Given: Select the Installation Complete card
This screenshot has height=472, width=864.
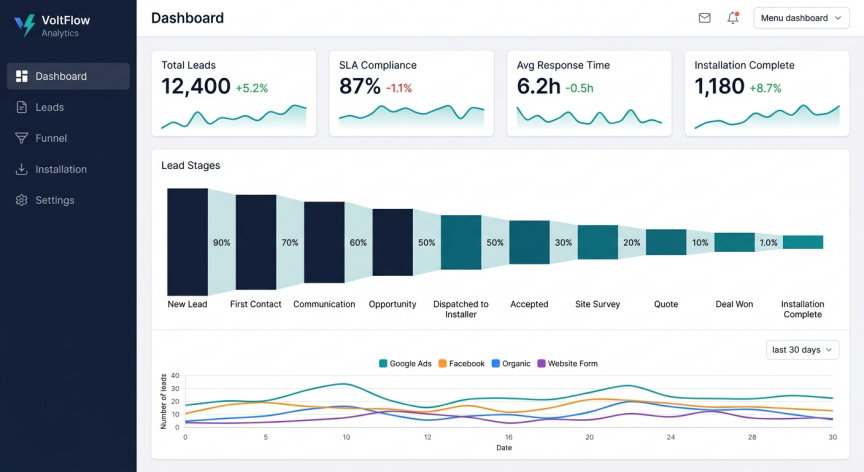Looking at the screenshot, I should tap(767, 93).
